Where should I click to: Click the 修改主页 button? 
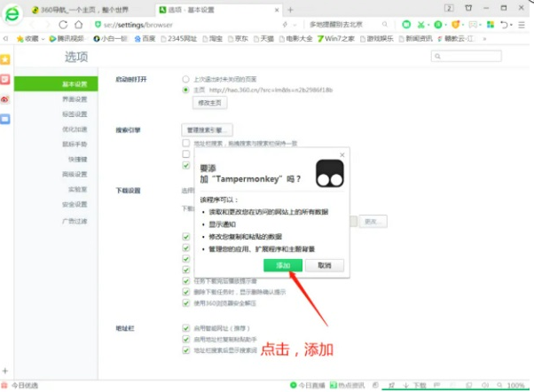click(209, 103)
